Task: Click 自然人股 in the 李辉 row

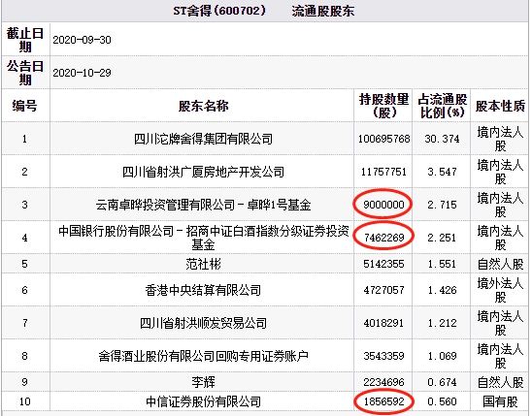Action: point(500,382)
